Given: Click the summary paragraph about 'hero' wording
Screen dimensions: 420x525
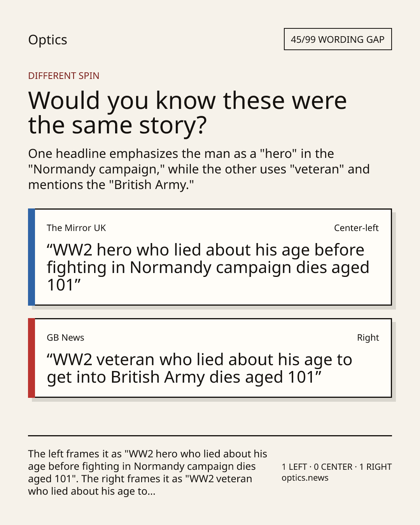Looking at the screenshot, I should pos(199,169).
